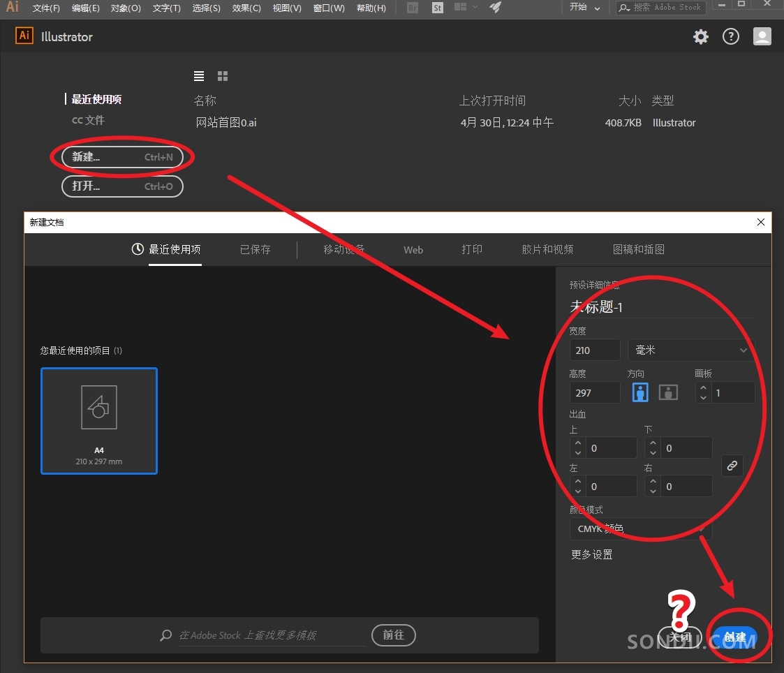Open the 窗口(W) menu
This screenshot has height=673, width=784.
pyautogui.click(x=329, y=8)
